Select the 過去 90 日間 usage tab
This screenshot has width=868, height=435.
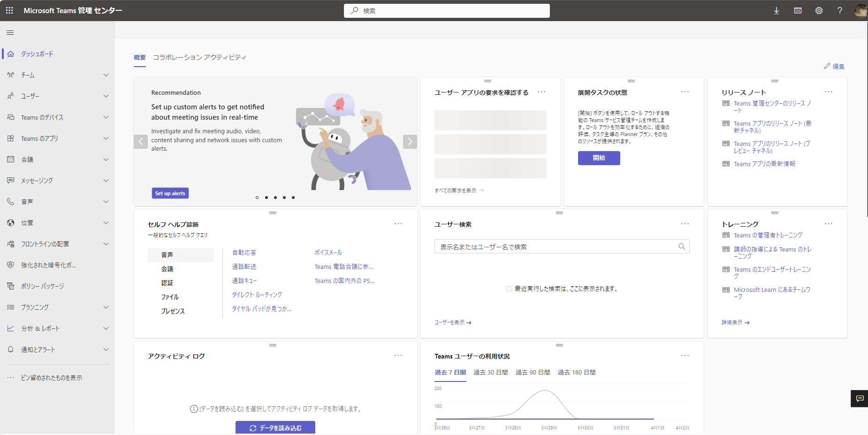[533, 373]
